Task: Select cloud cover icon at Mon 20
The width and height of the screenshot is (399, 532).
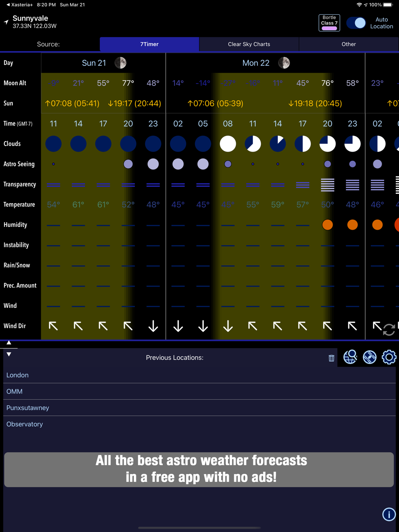Action: (328, 144)
